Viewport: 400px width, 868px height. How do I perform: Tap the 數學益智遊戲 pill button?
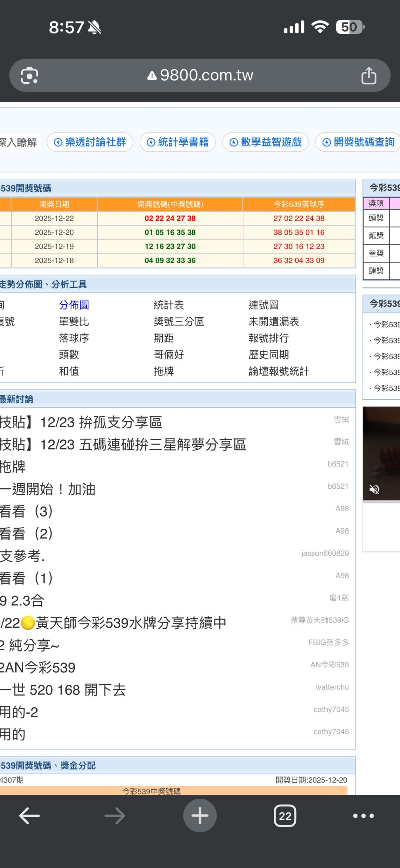[x=266, y=142]
